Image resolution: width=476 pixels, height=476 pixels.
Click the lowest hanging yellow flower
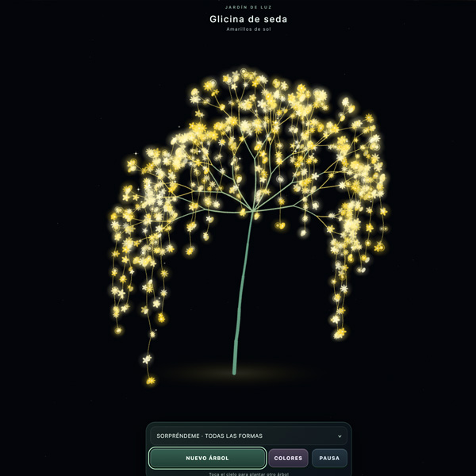(151, 380)
